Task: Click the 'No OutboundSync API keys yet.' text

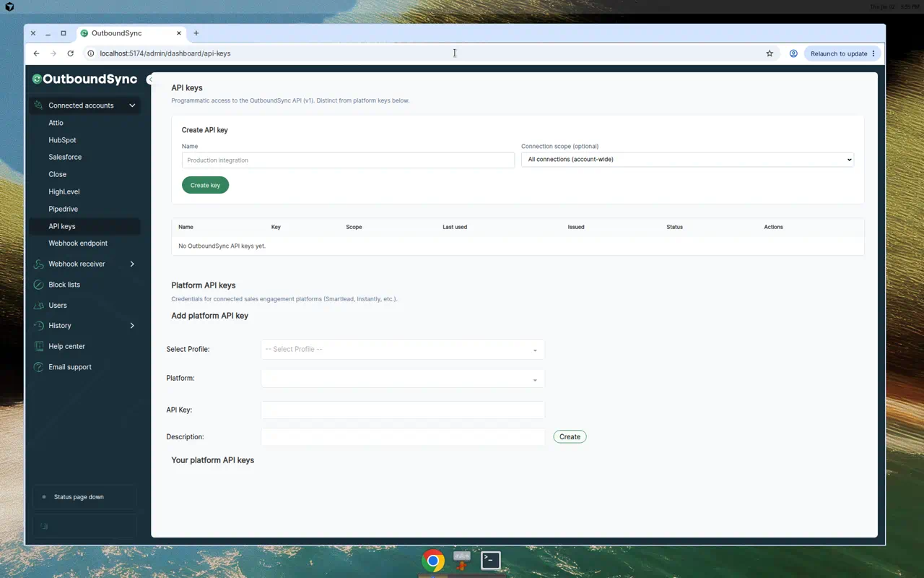Action: pyautogui.click(x=222, y=246)
